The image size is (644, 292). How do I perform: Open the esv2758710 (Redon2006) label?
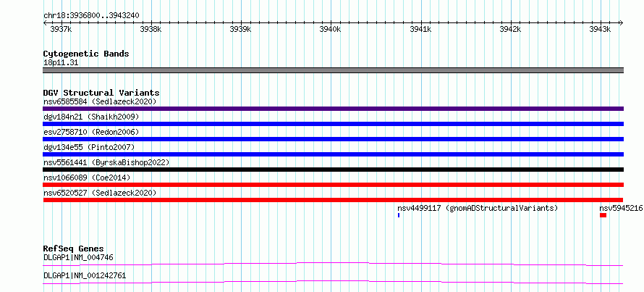(x=91, y=132)
